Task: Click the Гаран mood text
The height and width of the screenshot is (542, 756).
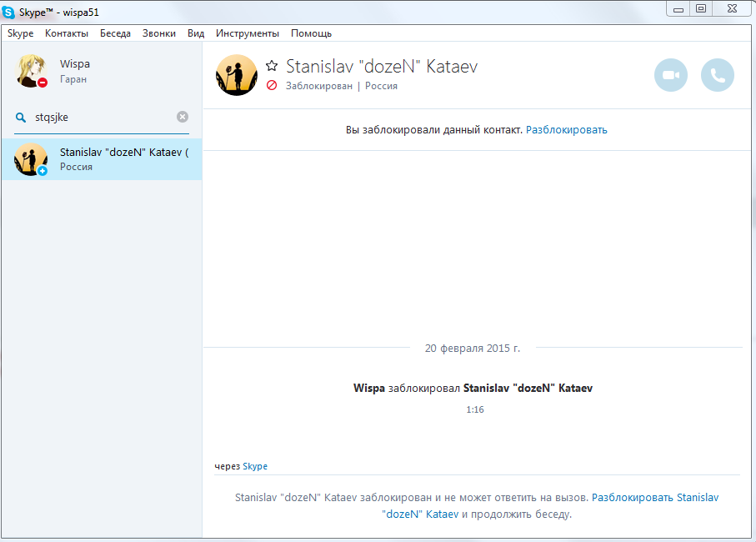Action: click(x=73, y=79)
